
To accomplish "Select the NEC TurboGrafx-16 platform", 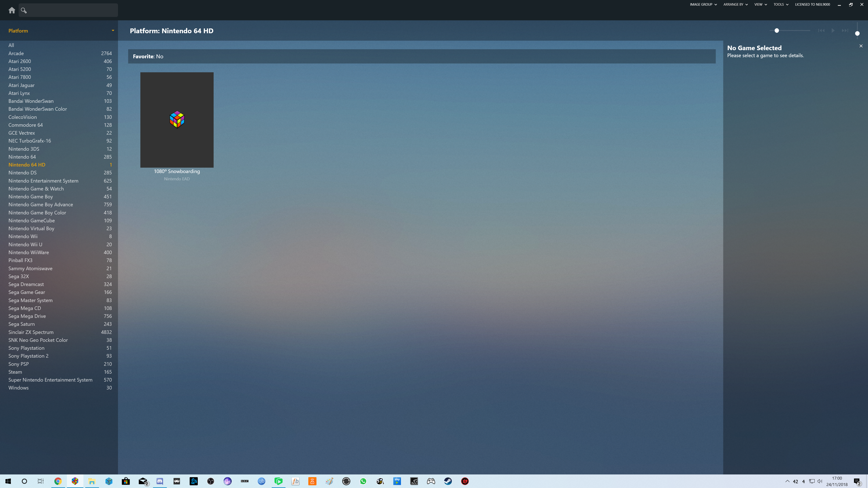I will (59, 141).
